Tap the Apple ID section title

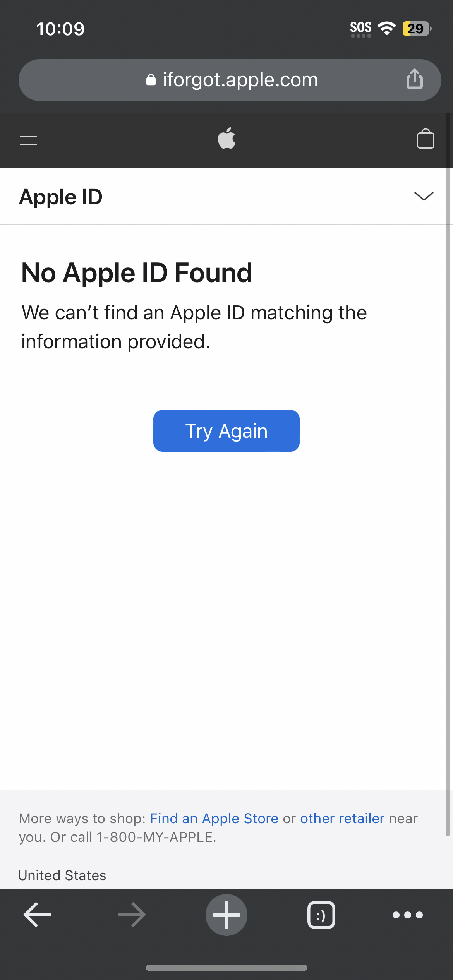[61, 197]
